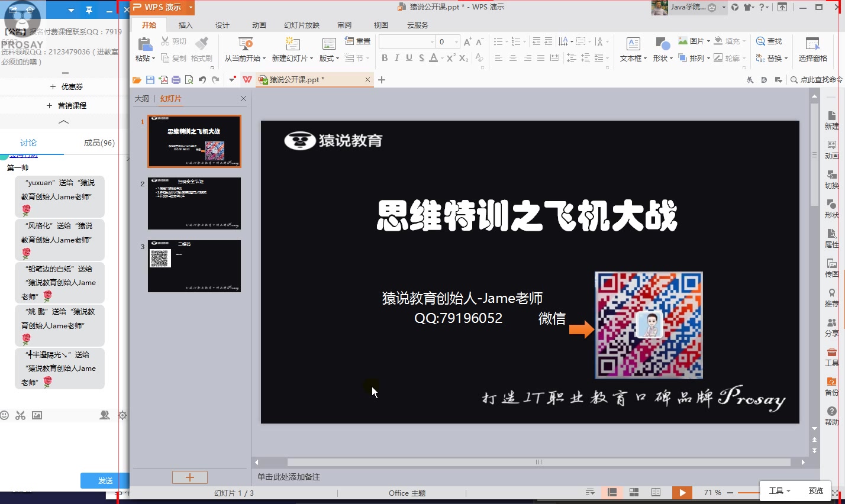Click emoji icon in chat window
Screen dimensions: 845x504
[5, 415]
